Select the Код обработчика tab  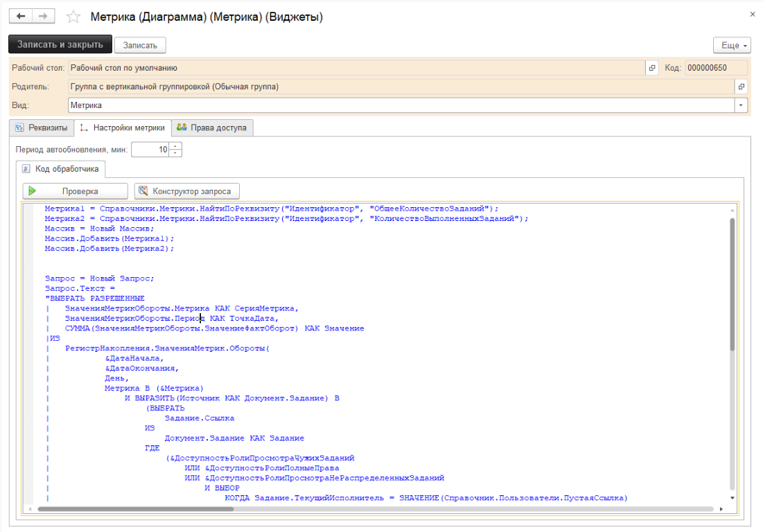[60, 168]
